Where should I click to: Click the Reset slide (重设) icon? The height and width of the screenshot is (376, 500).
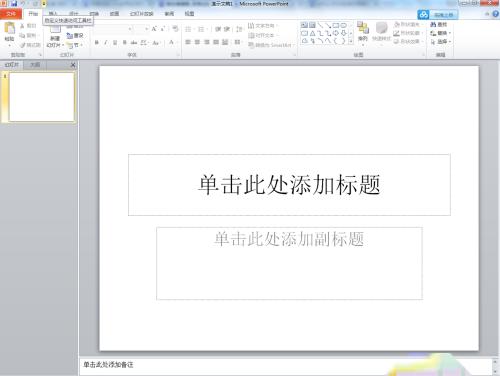(70, 35)
